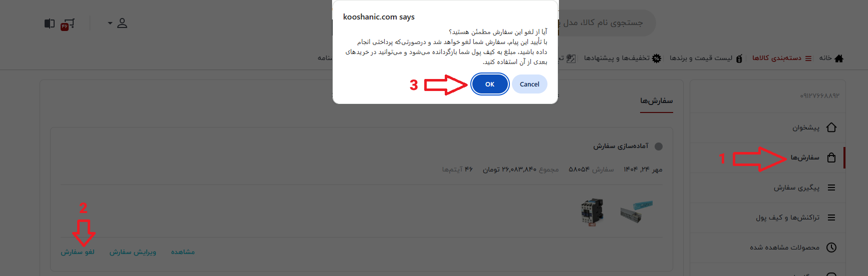Open the user account profile icon
Screen dimensions: 868x276
click(x=122, y=23)
